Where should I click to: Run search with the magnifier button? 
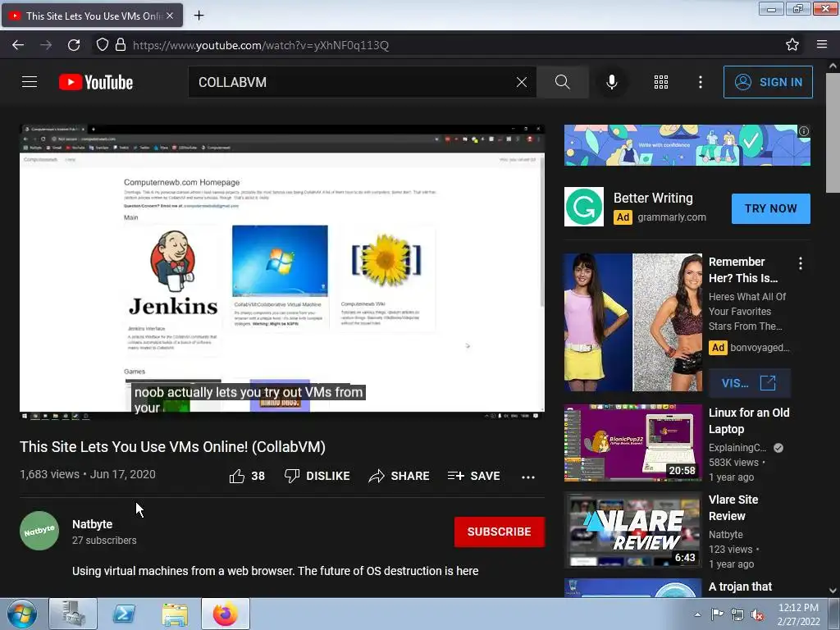563,82
